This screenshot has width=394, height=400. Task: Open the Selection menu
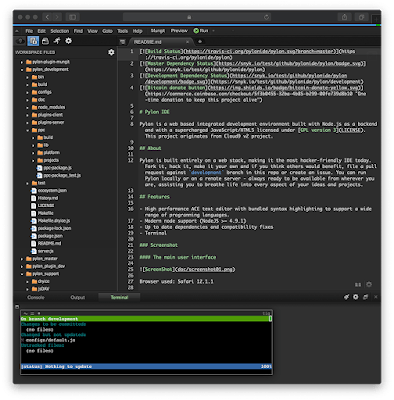[x=59, y=31]
